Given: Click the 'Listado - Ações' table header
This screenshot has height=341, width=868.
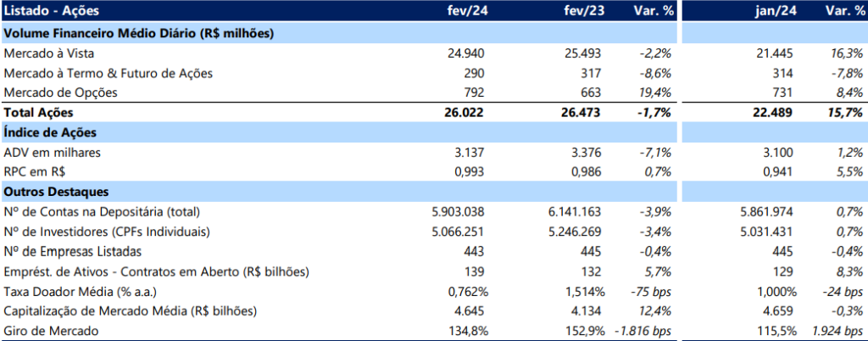Looking at the screenshot, I should click(x=51, y=12).
